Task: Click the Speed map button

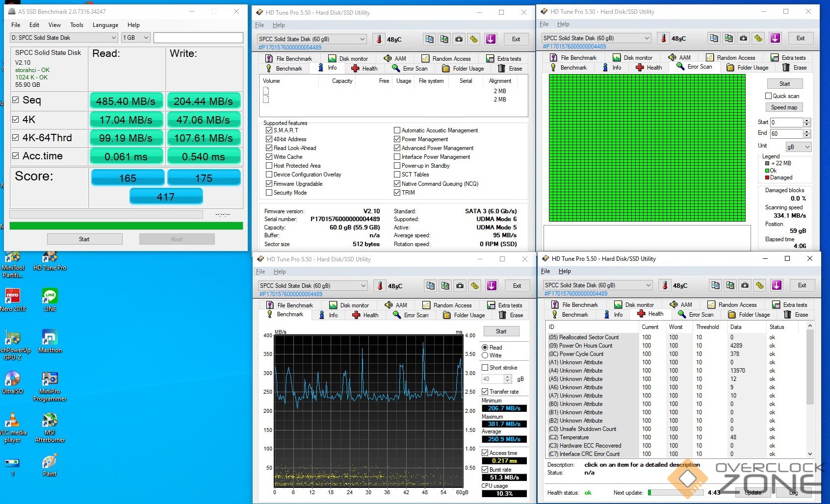Action: click(x=784, y=107)
